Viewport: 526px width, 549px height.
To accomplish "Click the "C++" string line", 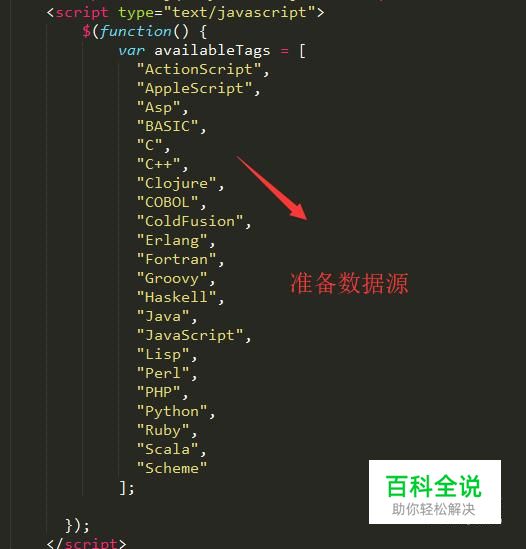I will pyautogui.click(x=158, y=164).
